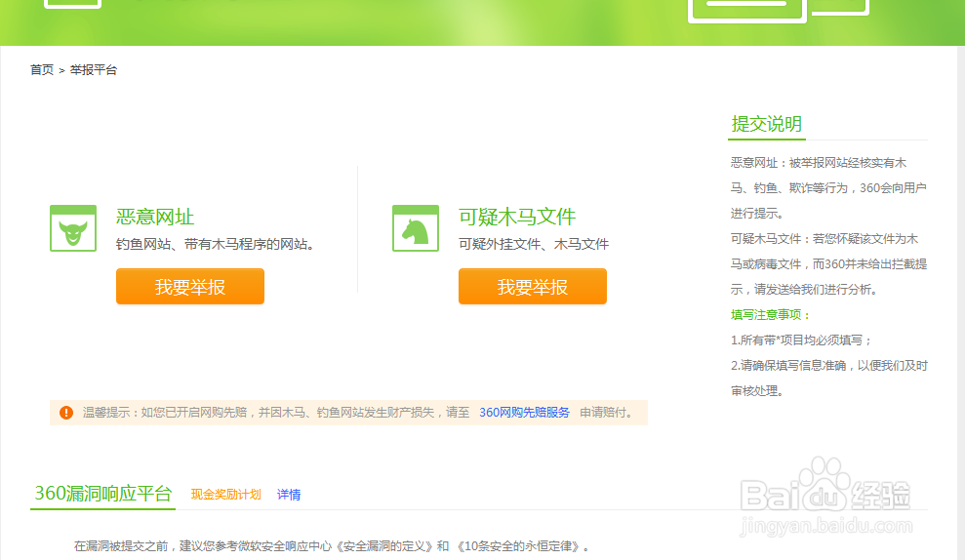Click text 1.所有带*项目均必须填写；

tap(801, 340)
